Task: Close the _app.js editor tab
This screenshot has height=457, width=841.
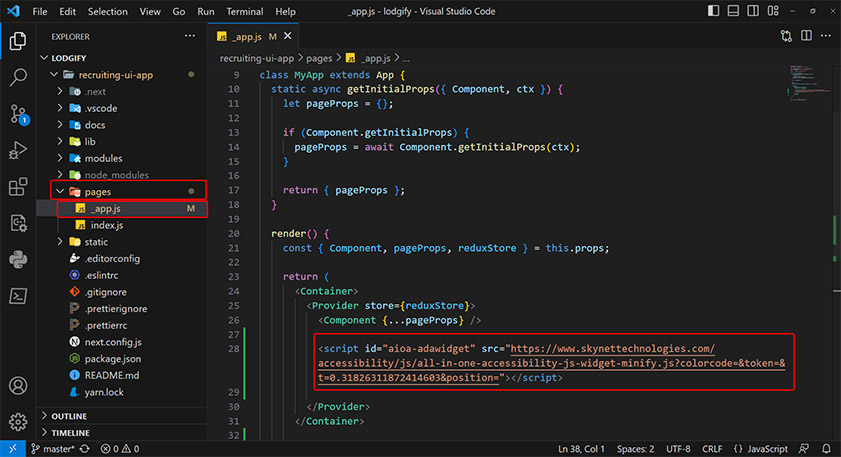Action: [288, 36]
